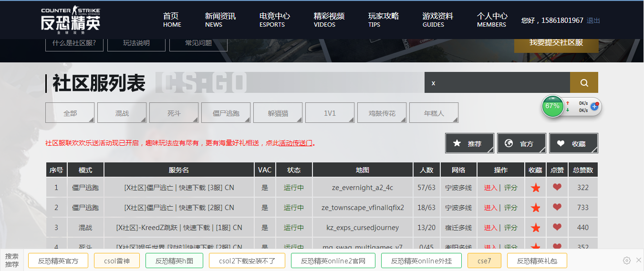Viewport: 644px width, 271px height.
Task: Click the search magnifier button
Action: pyautogui.click(x=584, y=83)
